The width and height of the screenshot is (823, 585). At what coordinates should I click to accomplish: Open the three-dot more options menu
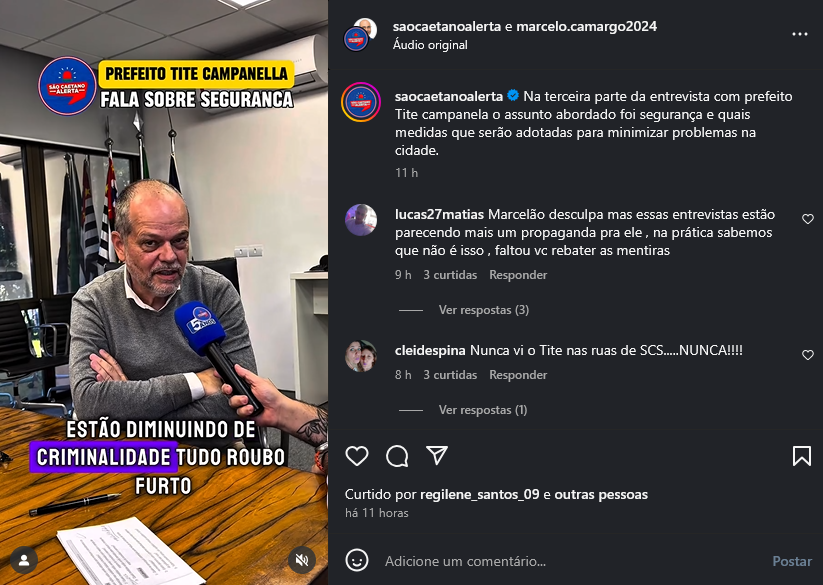799,34
